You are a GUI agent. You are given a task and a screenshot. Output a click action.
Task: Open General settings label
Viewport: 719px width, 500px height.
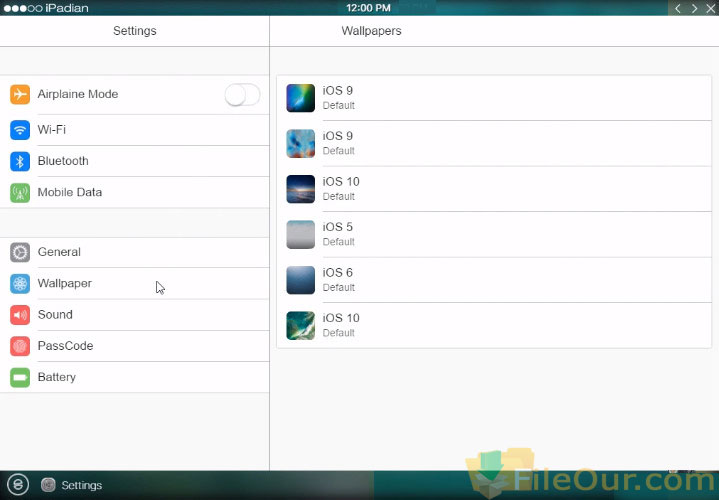click(x=59, y=252)
